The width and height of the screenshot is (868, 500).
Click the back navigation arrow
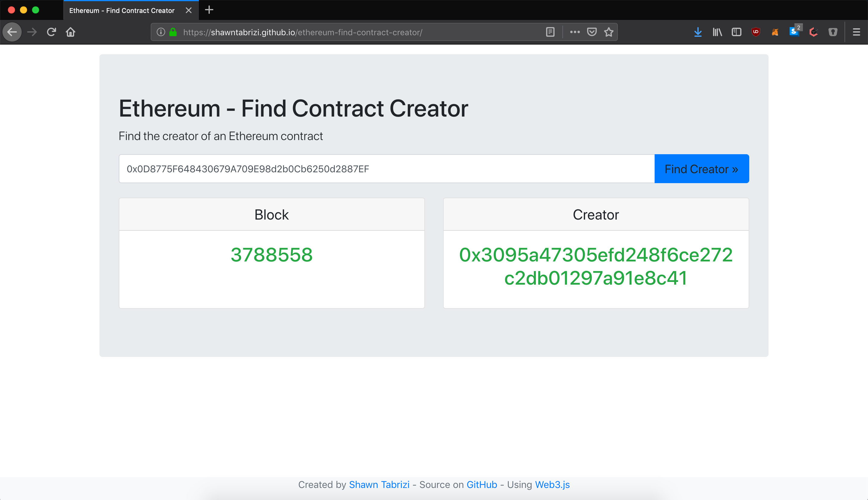(x=12, y=32)
